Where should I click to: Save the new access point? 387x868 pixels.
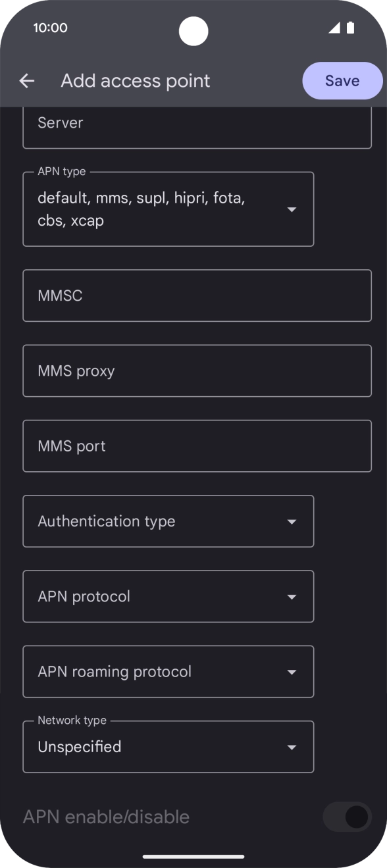coord(342,80)
